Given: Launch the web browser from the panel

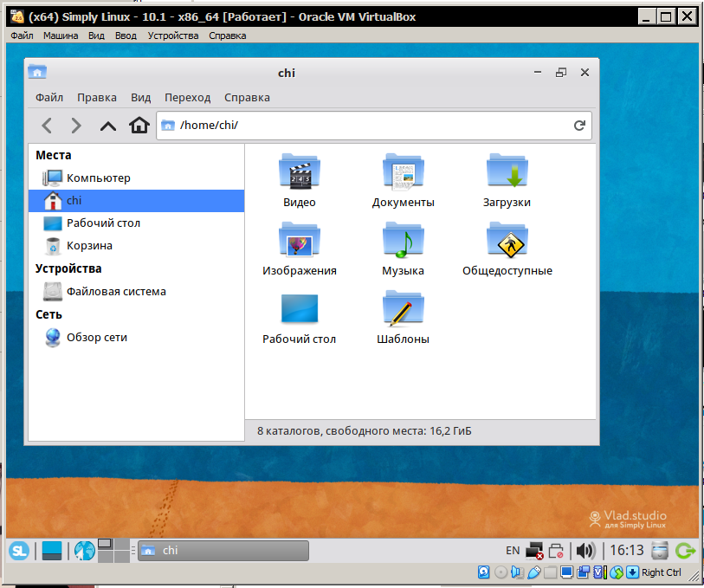Looking at the screenshot, I should point(84,551).
